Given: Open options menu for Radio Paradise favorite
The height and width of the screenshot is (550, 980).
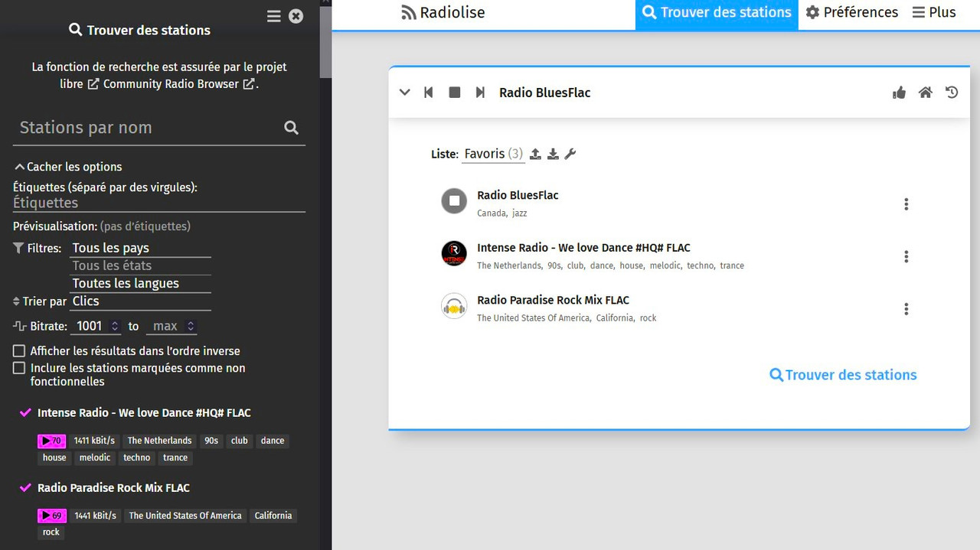Looking at the screenshot, I should coord(906,309).
